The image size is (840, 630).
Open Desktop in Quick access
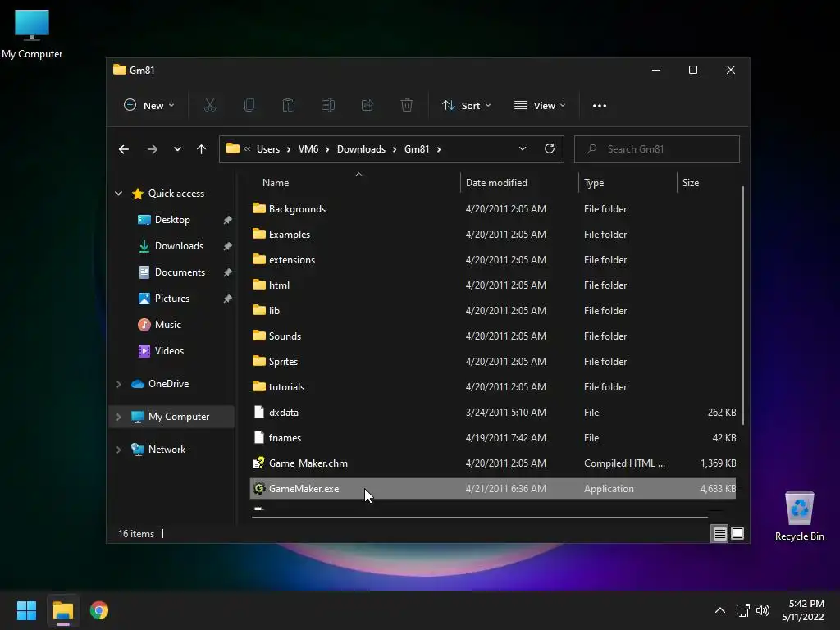pyautogui.click(x=172, y=220)
